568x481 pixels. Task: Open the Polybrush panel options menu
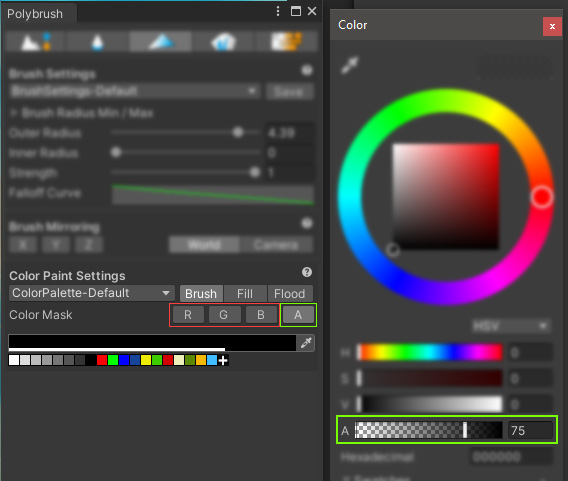pyautogui.click(x=277, y=11)
